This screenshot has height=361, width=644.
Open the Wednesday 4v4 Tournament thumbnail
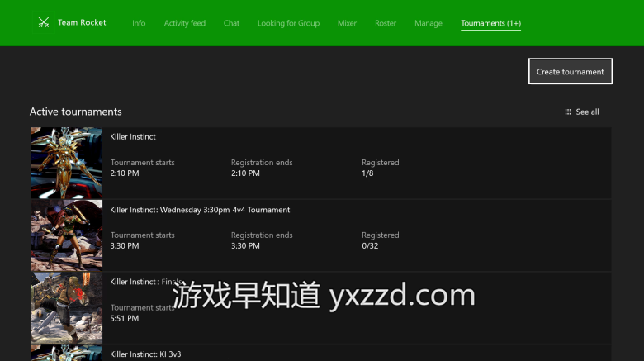67,235
